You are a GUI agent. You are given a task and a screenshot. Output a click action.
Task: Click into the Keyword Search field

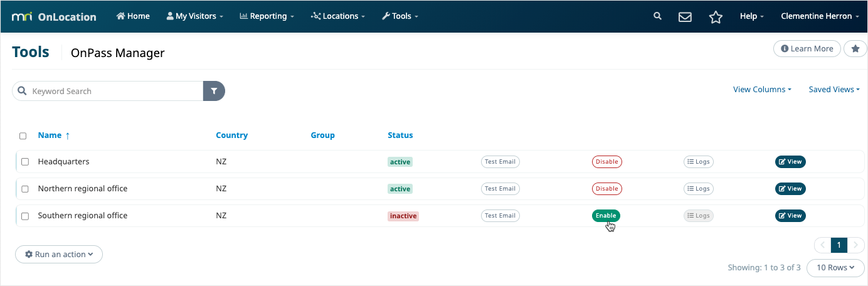pyautogui.click(x=113, y=91)
